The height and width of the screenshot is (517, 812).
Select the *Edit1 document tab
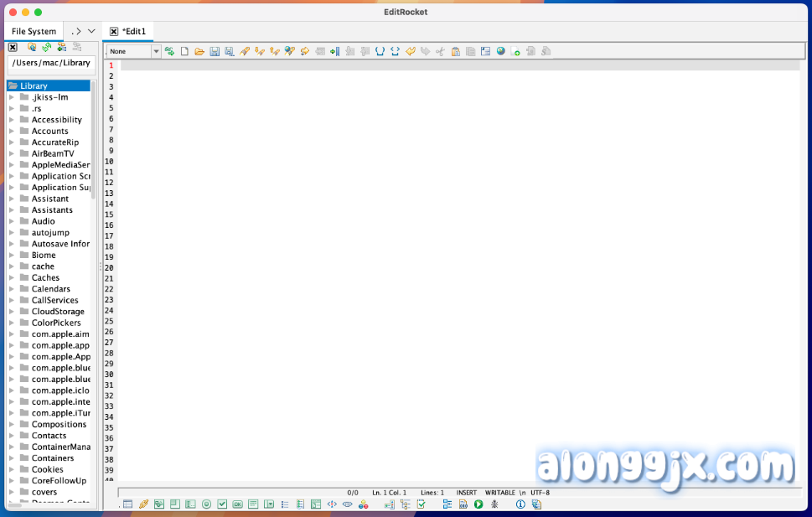[x=134, y=31]
